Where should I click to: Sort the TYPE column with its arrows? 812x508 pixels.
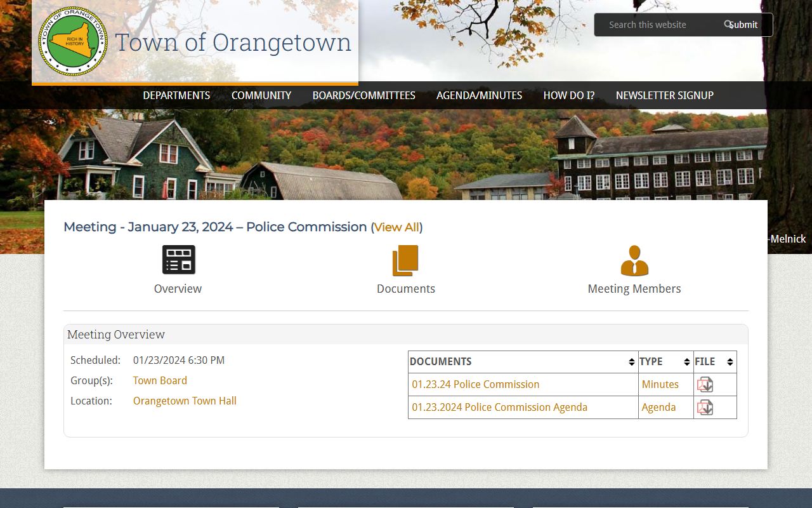pyautogui.click(x=686, y=362)
